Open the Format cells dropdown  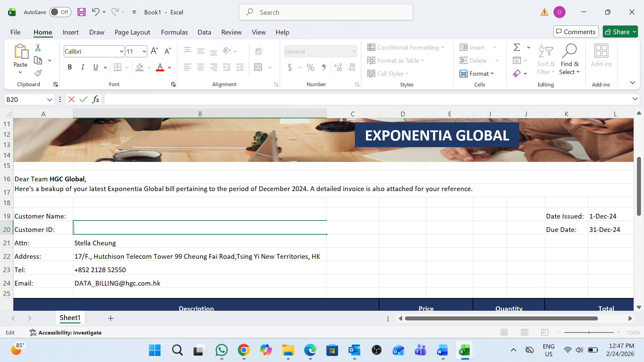[x=477, y=73]
